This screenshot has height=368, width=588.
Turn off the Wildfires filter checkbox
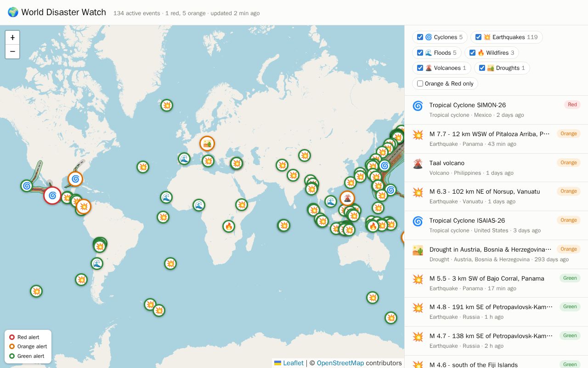pos(472,53)
